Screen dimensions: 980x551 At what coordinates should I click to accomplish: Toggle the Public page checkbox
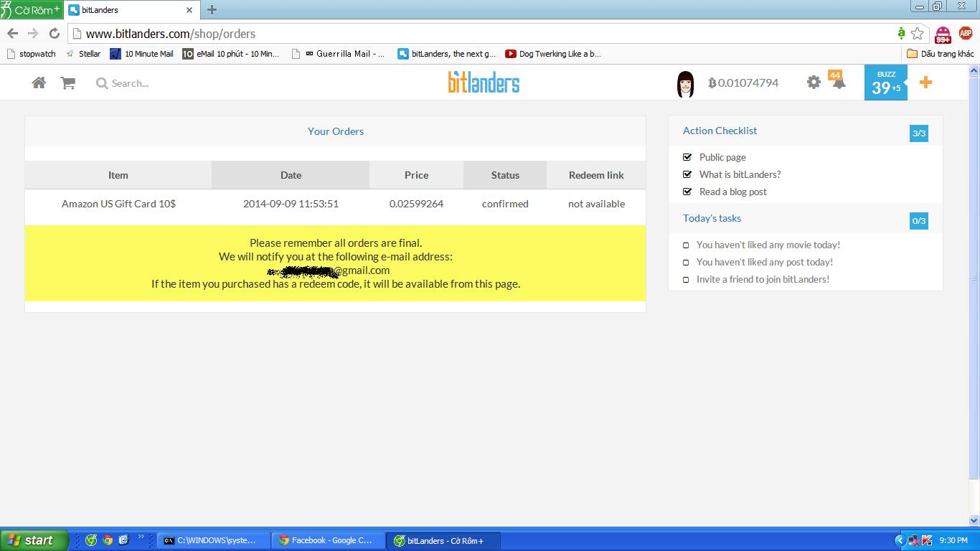pos(687,157)
